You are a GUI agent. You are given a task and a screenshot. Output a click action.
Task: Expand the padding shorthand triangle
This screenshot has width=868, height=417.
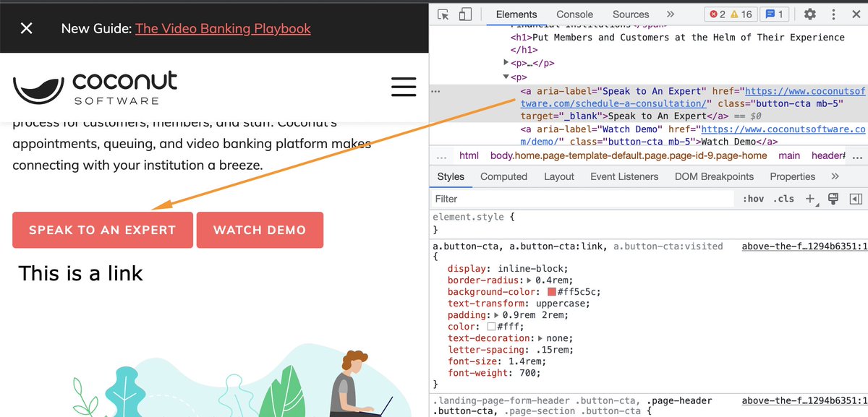coord(497,315)
